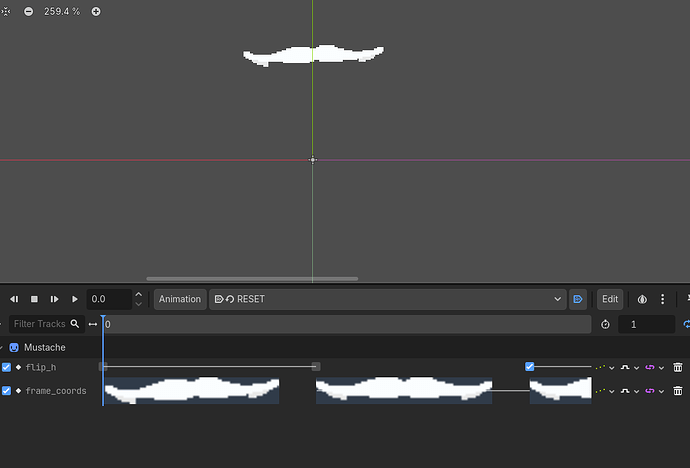The height and width of the screenshot is (468, 690).
Task: Click the Mustache sprite node icon
Action: pyautogui.click(x=14, y=347)
